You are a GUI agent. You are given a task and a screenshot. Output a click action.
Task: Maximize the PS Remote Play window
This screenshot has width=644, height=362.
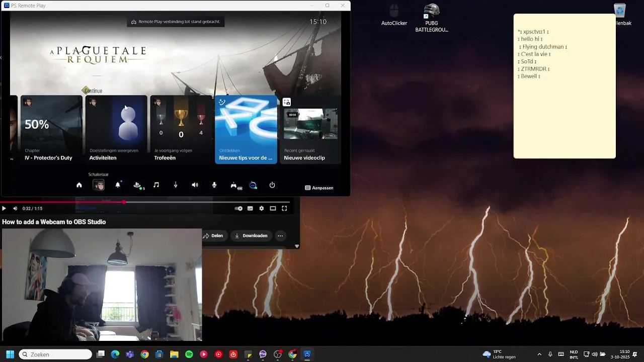327,6
